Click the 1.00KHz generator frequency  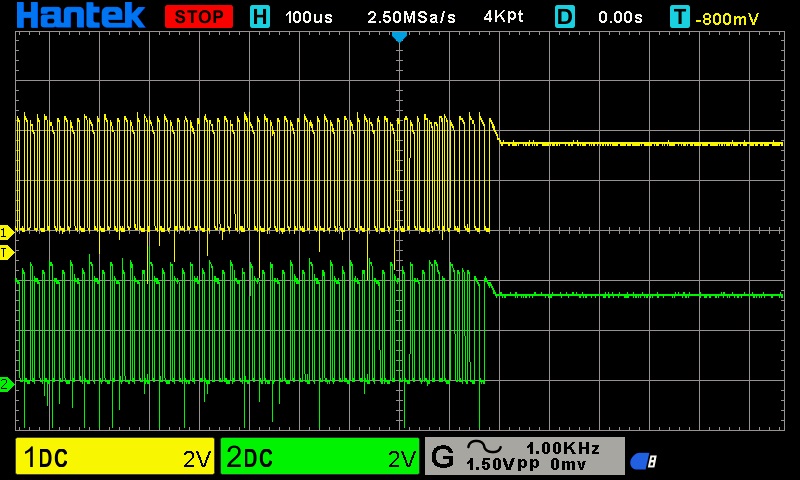pyautogui.click(x=563, y=448)
